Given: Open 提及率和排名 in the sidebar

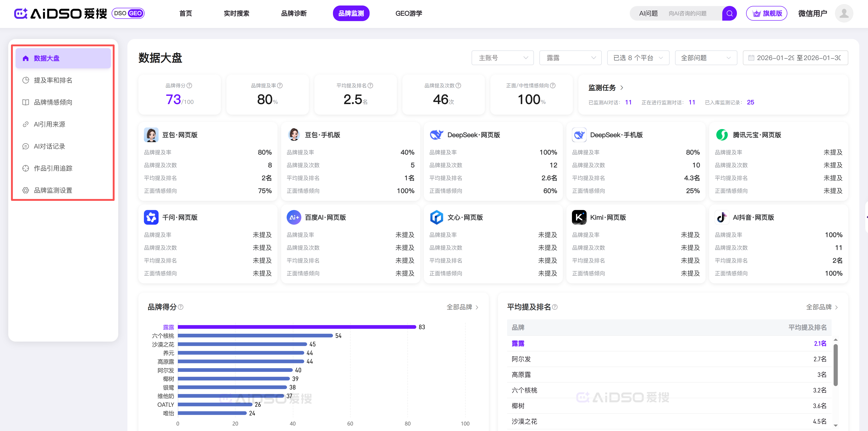Looking at the screenshot, I should coord(53,80).
